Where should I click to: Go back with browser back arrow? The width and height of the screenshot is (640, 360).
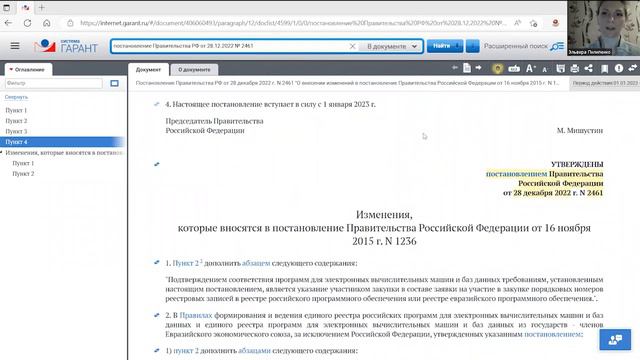click(x=8, y=23)
